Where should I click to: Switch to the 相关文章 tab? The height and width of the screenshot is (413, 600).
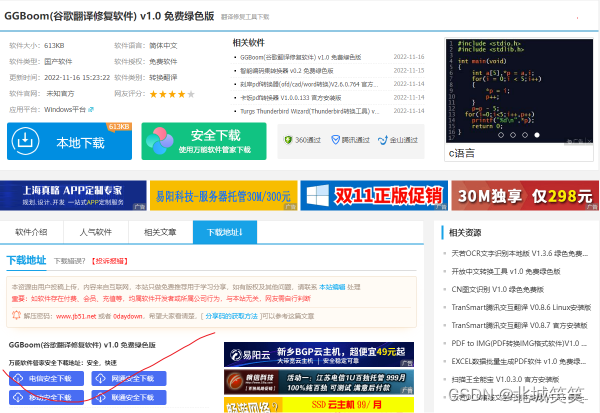coord(160,232)
